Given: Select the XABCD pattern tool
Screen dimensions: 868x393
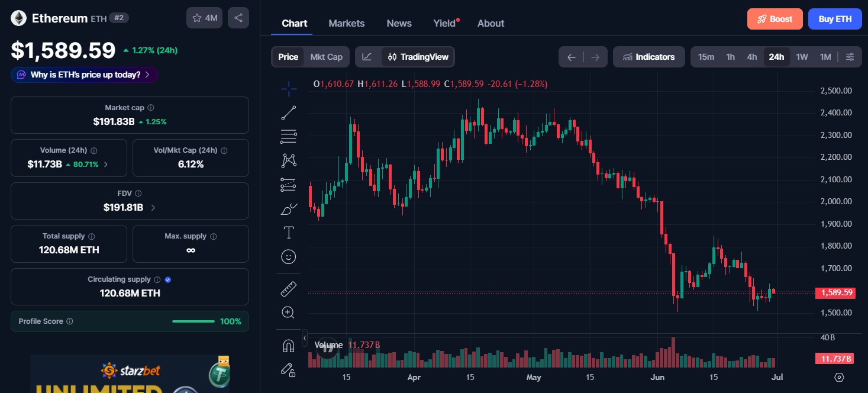Looking at the screenshot, I should click(x=289, y=160).
